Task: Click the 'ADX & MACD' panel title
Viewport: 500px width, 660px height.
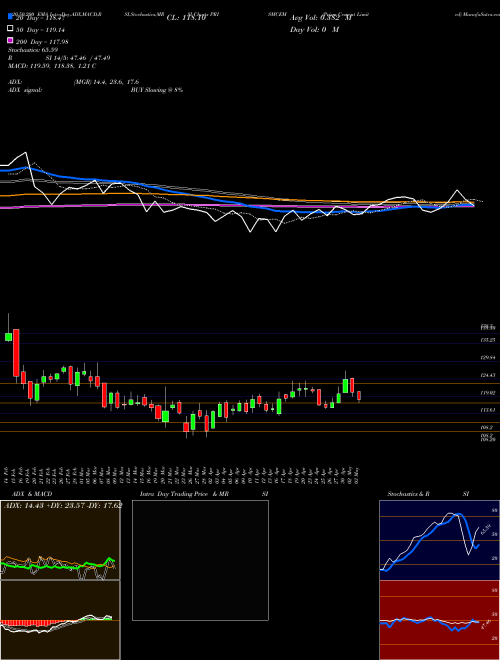Action: pyautogui.click(x=32, y=494)
